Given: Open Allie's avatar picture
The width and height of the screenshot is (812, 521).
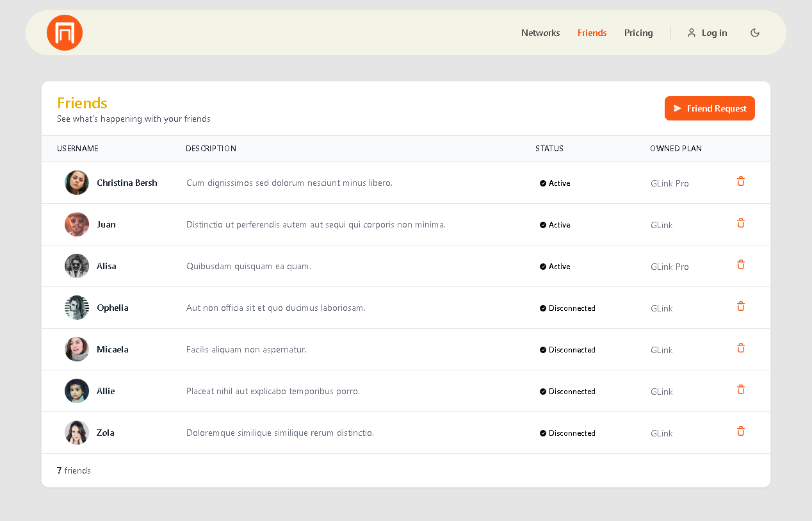Looking at the screenshot, I should coord(77,391).
